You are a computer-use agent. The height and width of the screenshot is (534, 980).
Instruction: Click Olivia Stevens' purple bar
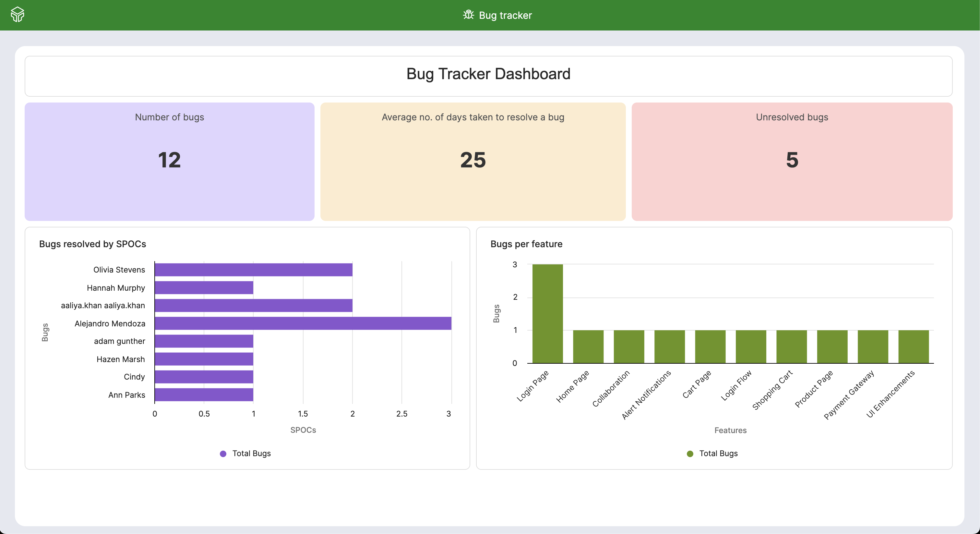tap(253, 270)
